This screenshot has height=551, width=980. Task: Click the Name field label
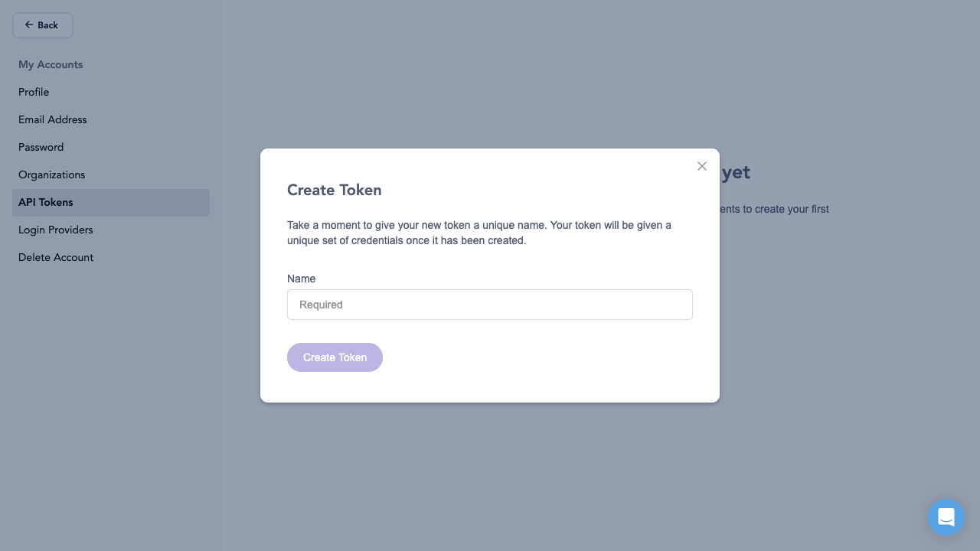point(301,279)
